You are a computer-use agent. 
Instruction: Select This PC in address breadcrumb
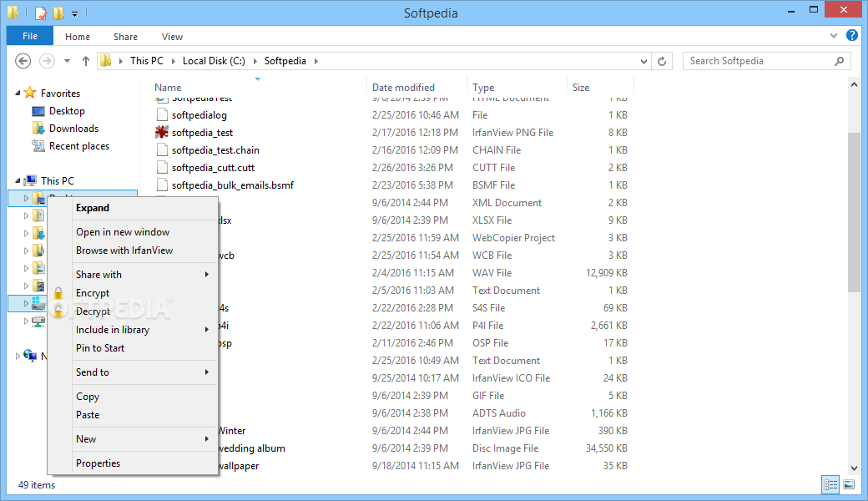tap(147, 61)
